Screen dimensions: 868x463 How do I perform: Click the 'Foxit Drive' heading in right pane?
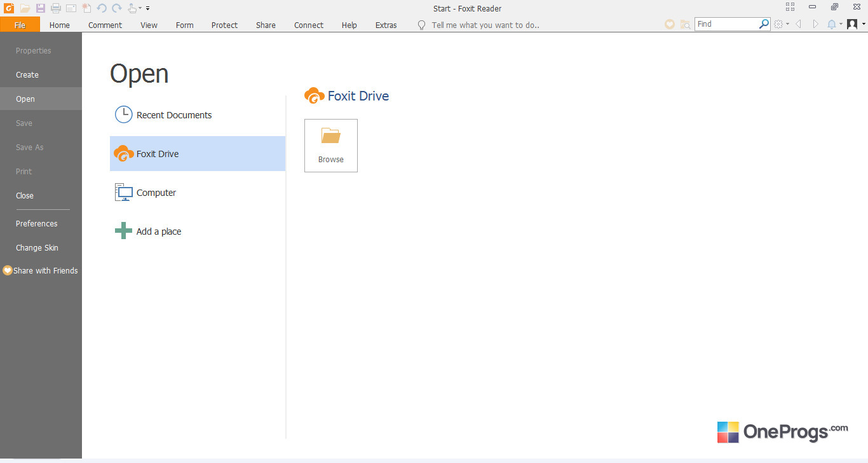pyautogui.click(x=358, y=96)
